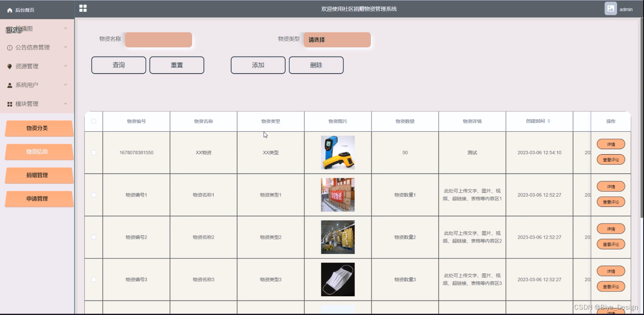The height and width of the screenshot is (315, 644).
Task: Click the 物资编号 column header
Action: [136, 121]
